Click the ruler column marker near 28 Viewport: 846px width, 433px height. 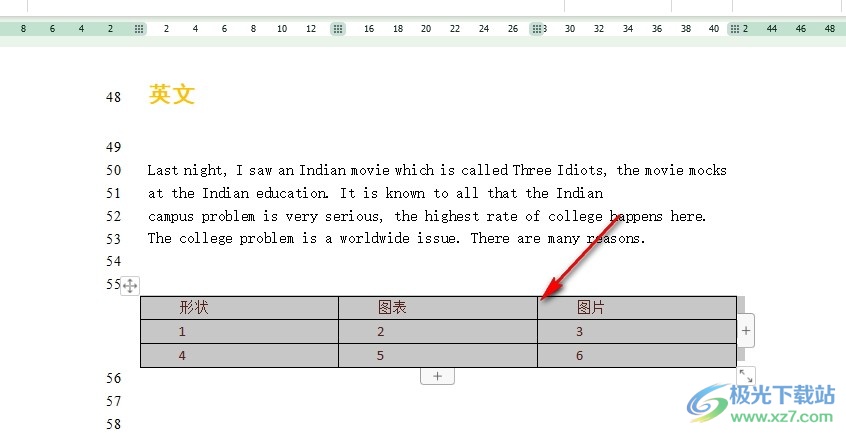coord(536,29)
